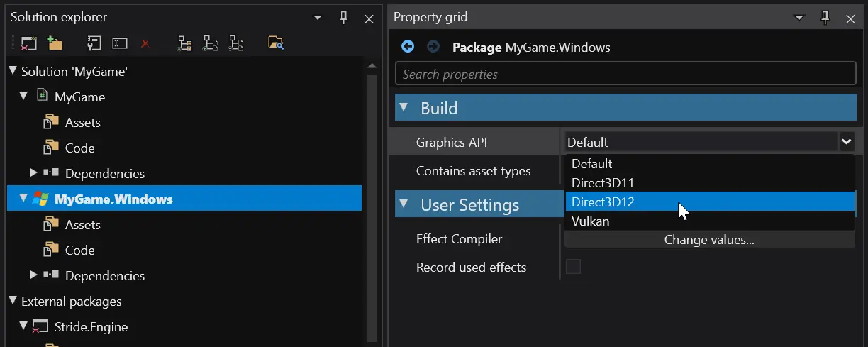The width and height of the screenshot is (868, 347).
Task: Click the folder with magnifier icon
Action: [x=276, y=43]
